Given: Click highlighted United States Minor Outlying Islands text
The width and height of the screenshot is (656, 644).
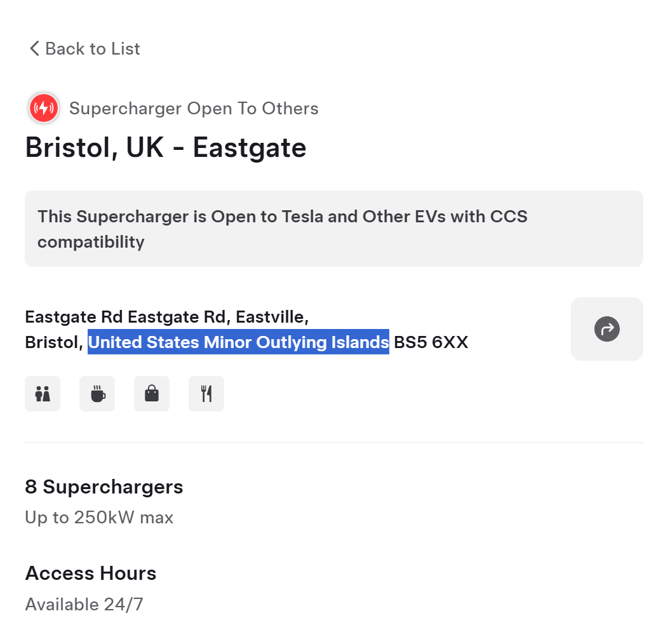Looking at the screenshot, I should coord(239,342).
